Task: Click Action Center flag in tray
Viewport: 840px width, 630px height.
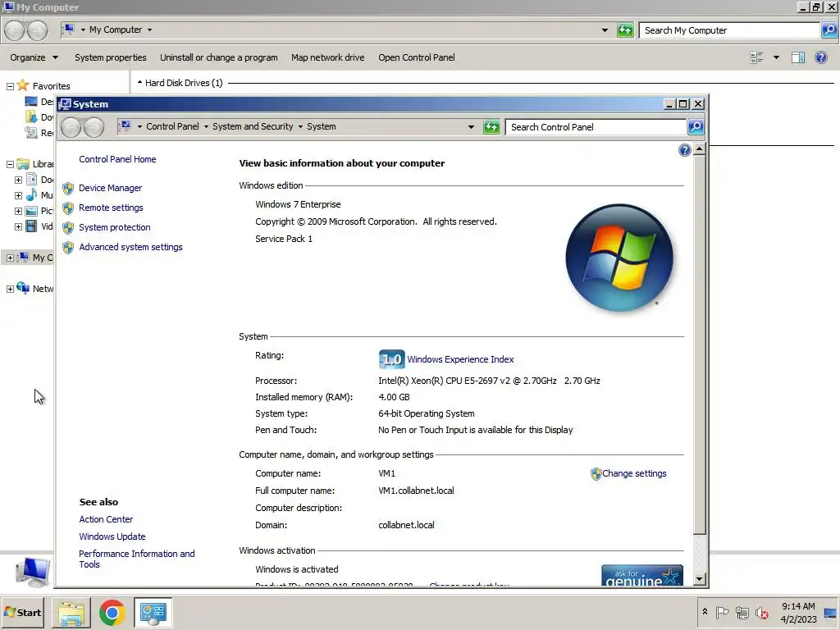Action: [722, 612]
